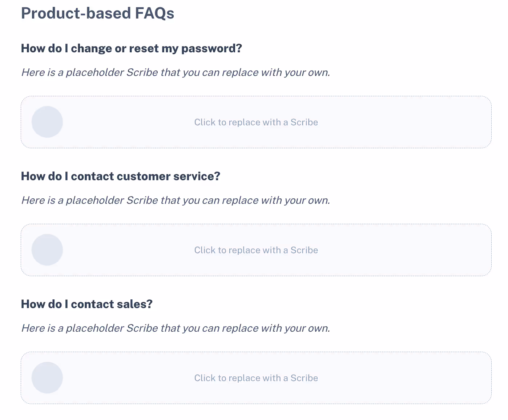Click 'Click to replace with a Scribe' under password question
This screenshot has height=420, width=508.
256,122
